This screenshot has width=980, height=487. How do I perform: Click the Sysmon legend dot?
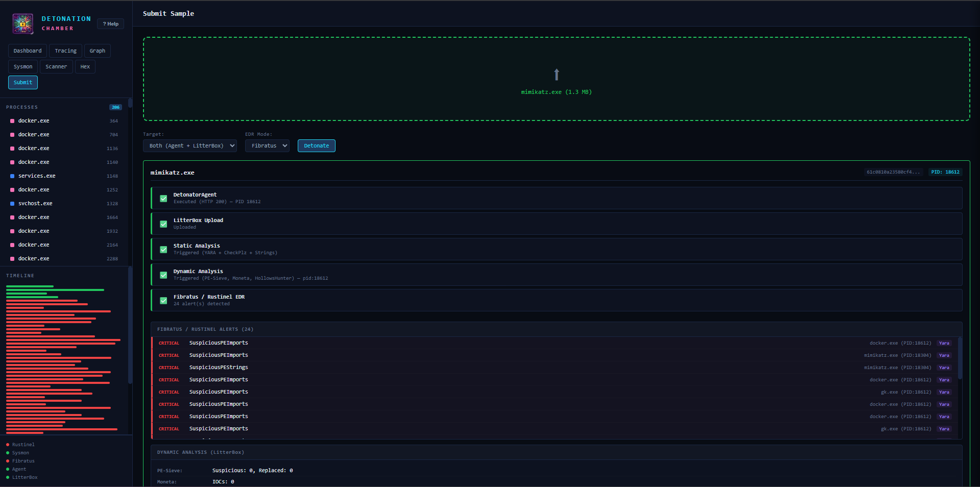[x=8, y=453]
